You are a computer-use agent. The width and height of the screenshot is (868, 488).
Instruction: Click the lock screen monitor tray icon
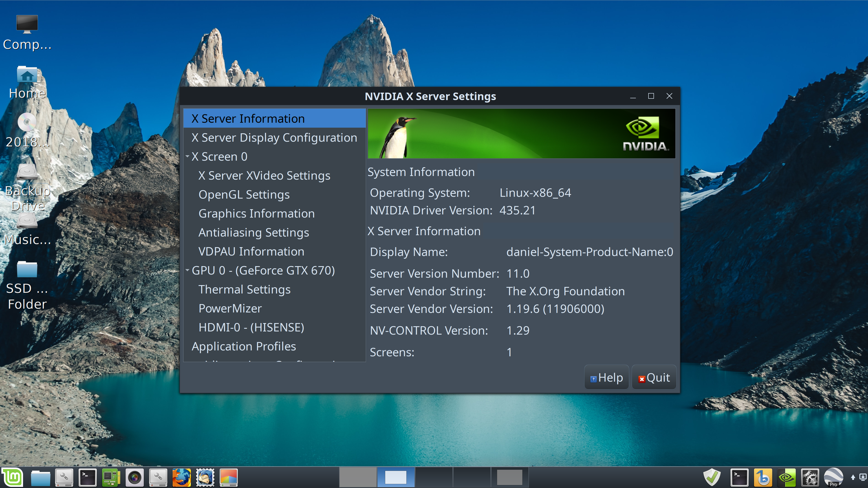pyautogui.click(x=863, y=477)
